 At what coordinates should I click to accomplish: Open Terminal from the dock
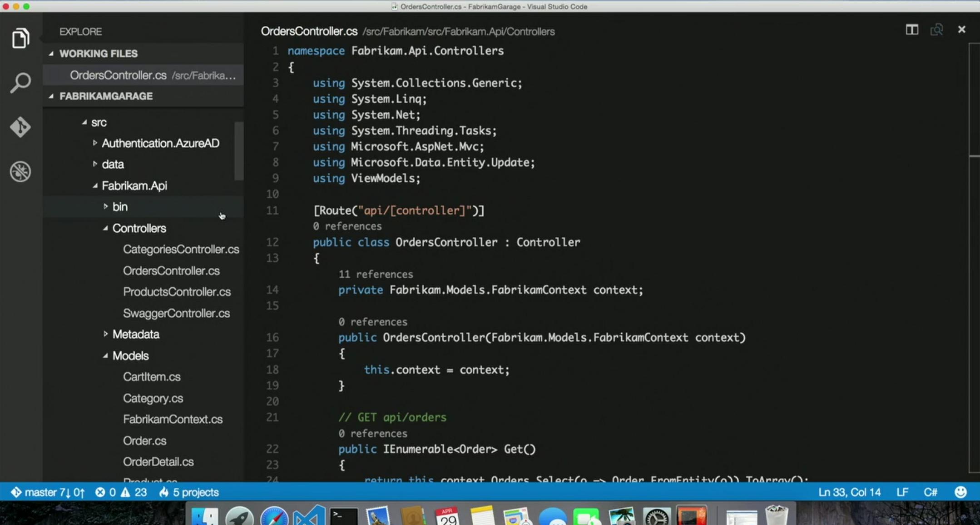click(344, 516)
